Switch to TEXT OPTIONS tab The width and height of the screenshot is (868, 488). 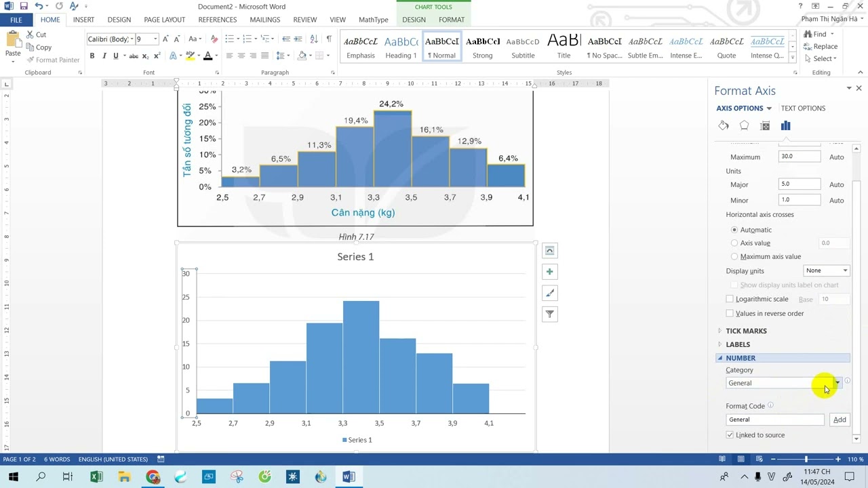(803, 108)
